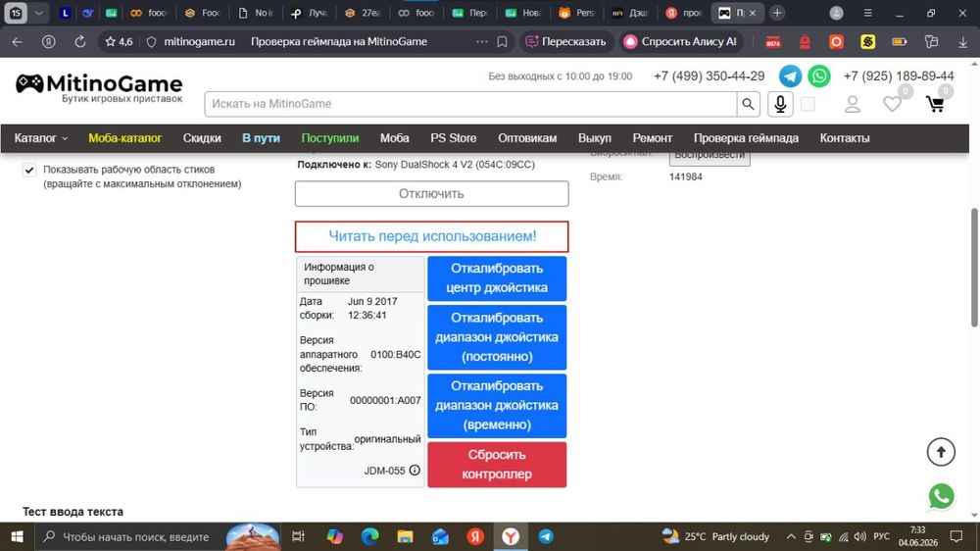Viewport: 980px width, 551px height.
Task: Open the Ремонт menu item
Action: [x=653, y=138]
